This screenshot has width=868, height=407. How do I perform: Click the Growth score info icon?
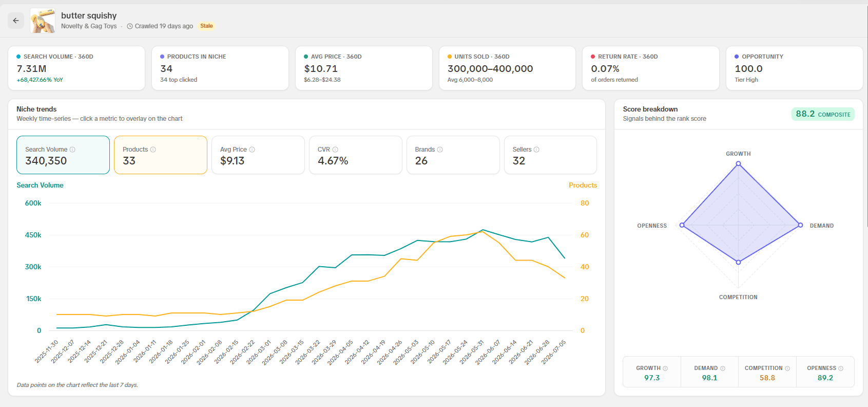[665, 368]
